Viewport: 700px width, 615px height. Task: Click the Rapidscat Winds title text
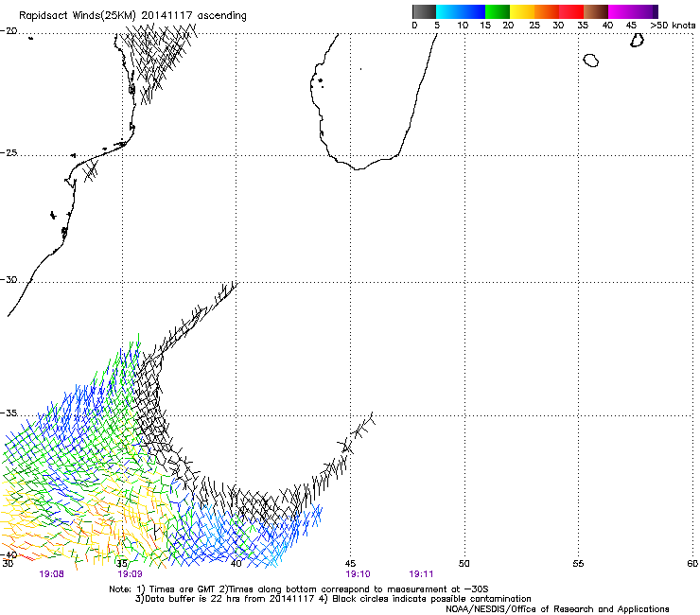[x=132, y=16]
